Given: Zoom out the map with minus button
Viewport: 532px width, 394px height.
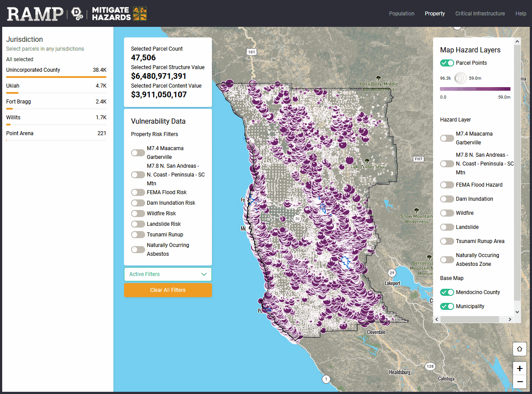Looking at the screenshot, I should [x=519, y=382].
